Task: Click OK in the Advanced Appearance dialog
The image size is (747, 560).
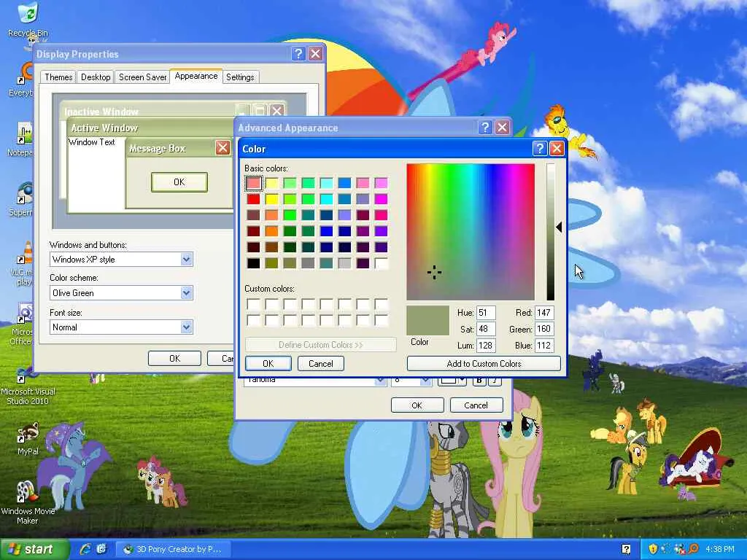Action: pos(417,405)
